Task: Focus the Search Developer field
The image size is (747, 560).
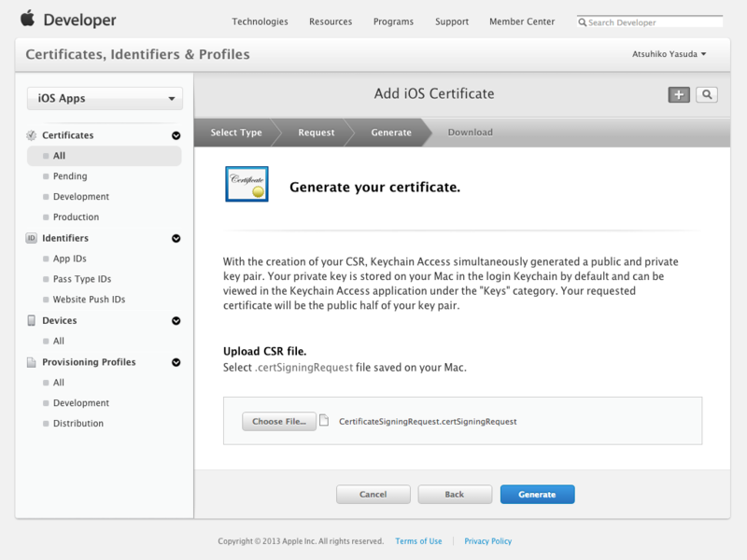Action: click(650, 21)
